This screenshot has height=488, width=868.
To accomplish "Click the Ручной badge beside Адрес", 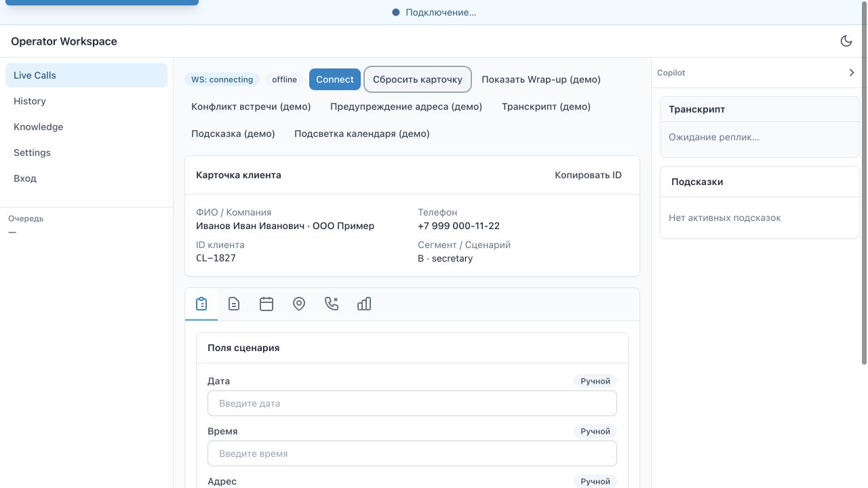I will pos(595,481).
